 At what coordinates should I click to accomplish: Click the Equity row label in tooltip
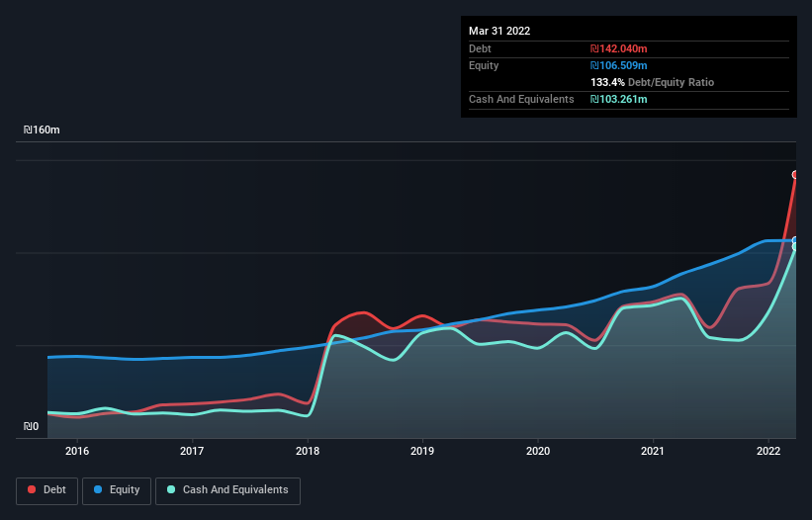click(484, 65)
